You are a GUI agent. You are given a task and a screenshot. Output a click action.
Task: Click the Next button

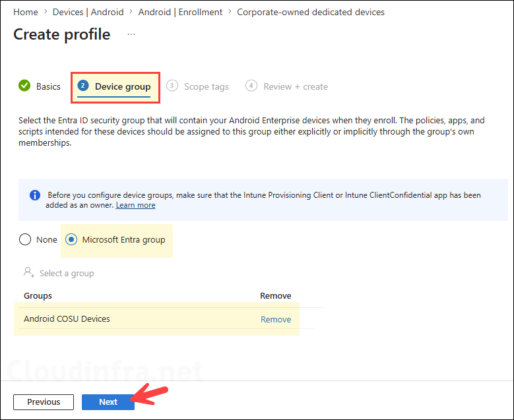click(x=108, y=402)
